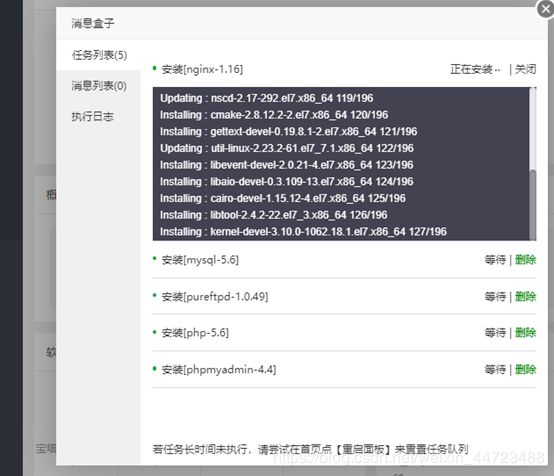Image resolution: width=554 pixels, height=476 pixels.
Task: Select the 安装[php-5.6] task row
Action: tap(344, 333)
